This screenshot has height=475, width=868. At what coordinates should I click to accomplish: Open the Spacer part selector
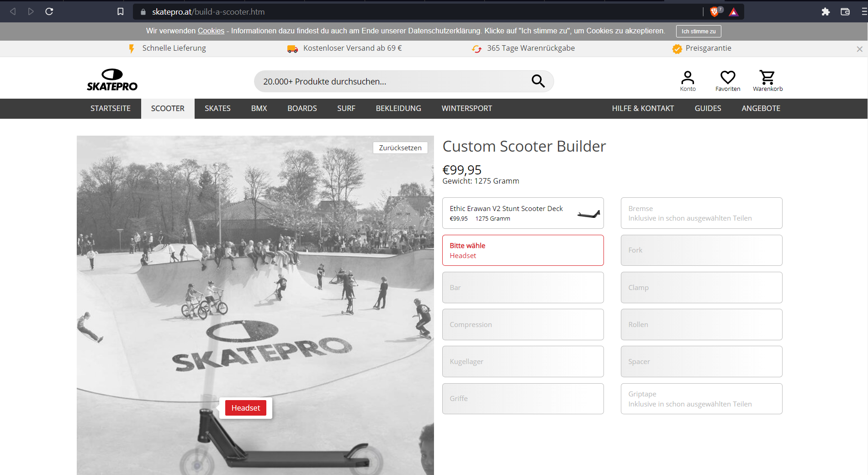pos(701,361)
